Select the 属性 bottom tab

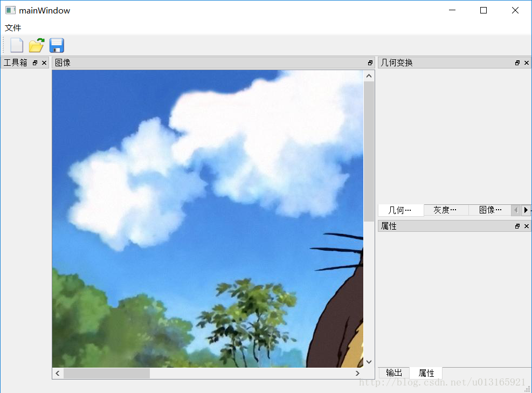tap(426, 373)
